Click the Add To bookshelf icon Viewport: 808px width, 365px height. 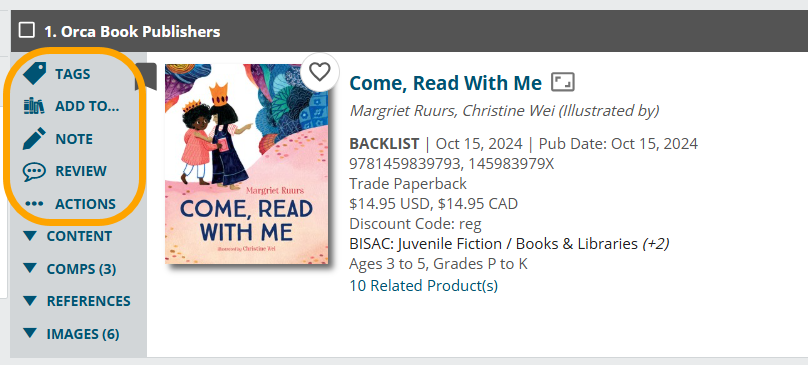click(x=35, y=106)
